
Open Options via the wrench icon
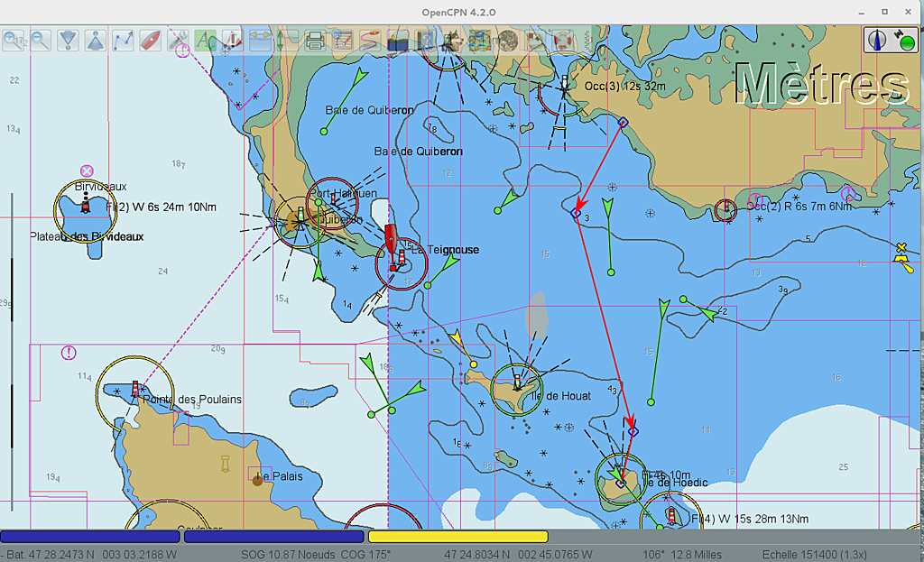(x=178, y=41)
